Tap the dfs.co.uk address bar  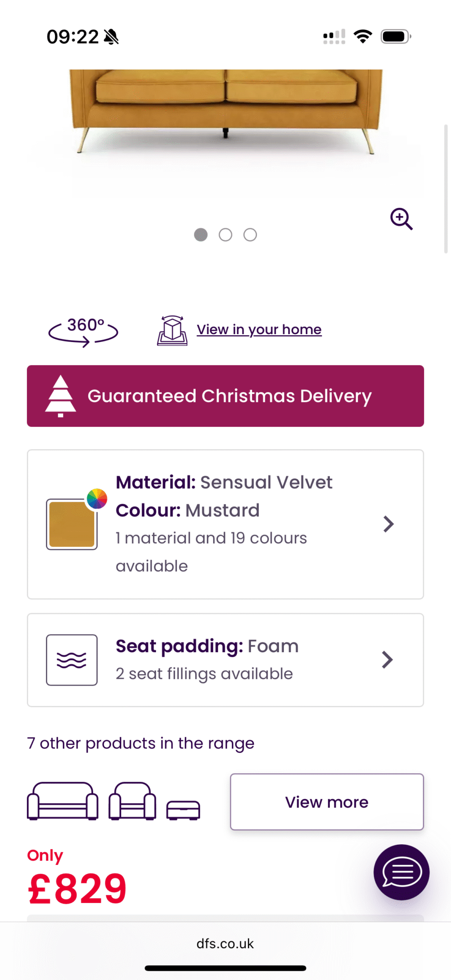click(x=225, y=944)
